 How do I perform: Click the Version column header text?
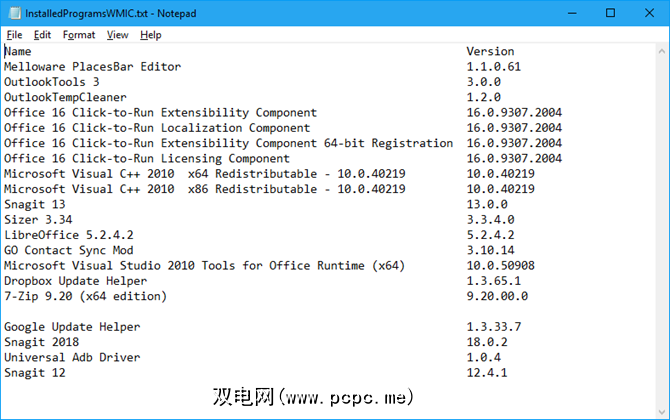(x=490, y=51)
